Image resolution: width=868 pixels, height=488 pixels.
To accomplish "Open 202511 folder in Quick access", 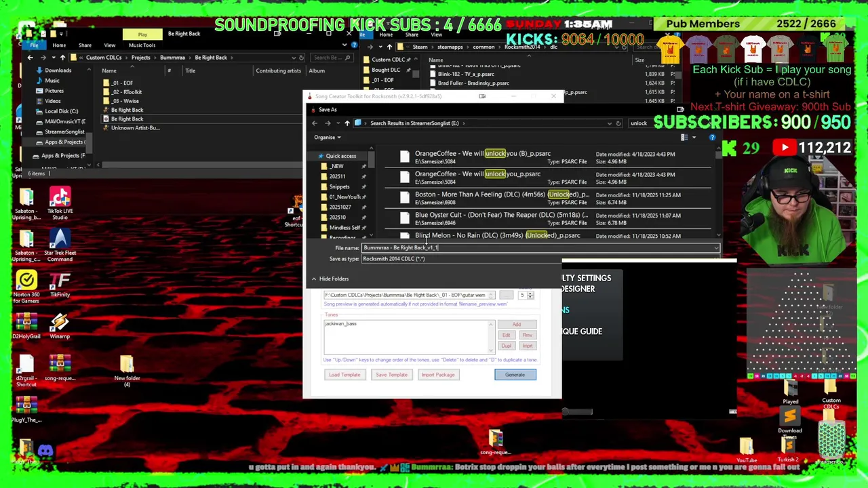I will pyautogui.click(x=337, y=176).
